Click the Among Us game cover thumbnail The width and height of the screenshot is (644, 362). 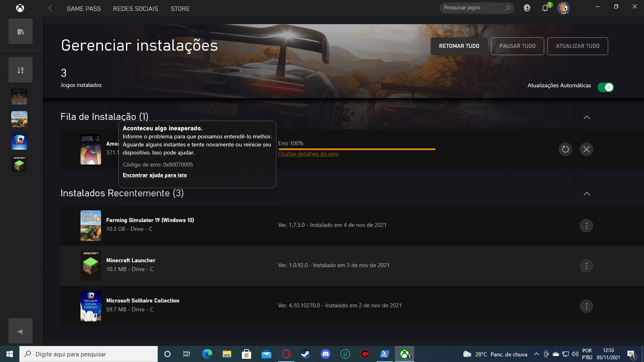[x=91, y=149]
